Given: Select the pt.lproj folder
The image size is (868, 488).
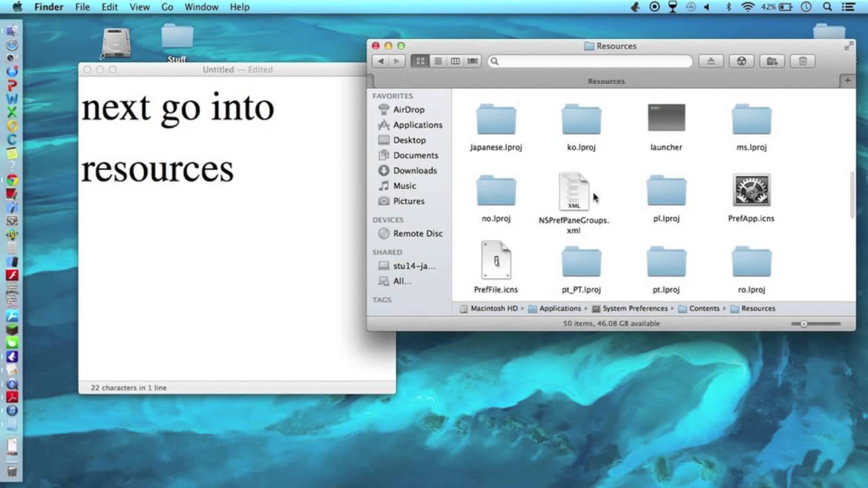Looking at the screenshot, I should click(666, 270).
